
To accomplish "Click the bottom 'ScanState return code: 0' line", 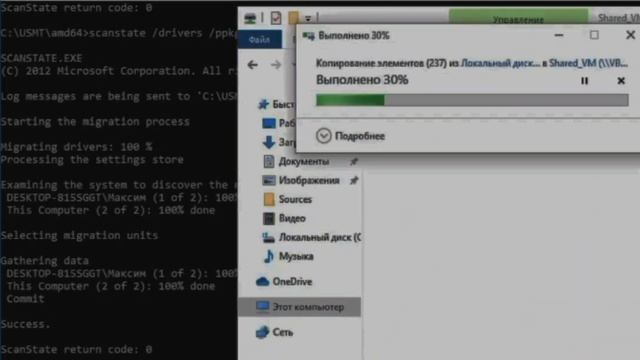I will [76, 349].
